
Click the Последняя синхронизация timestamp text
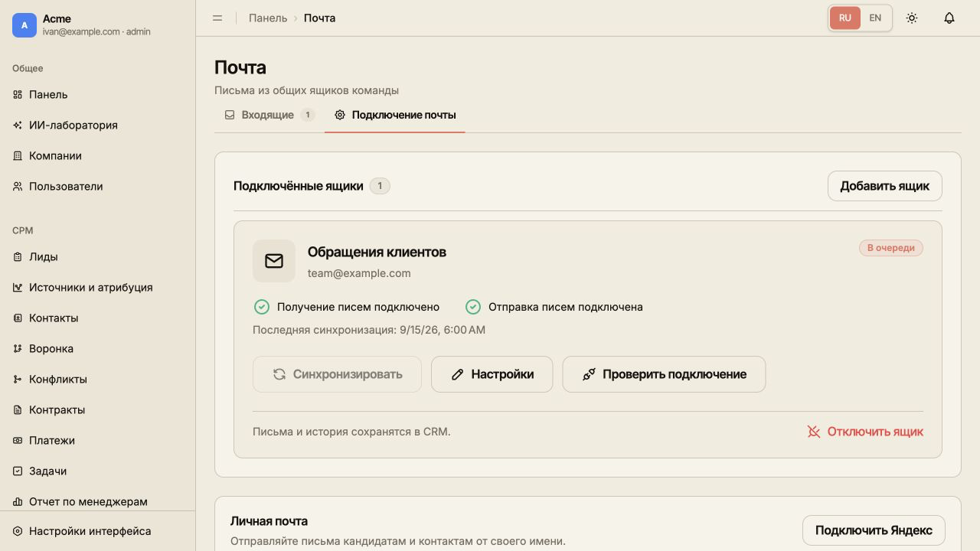click(x=369, y=330)
